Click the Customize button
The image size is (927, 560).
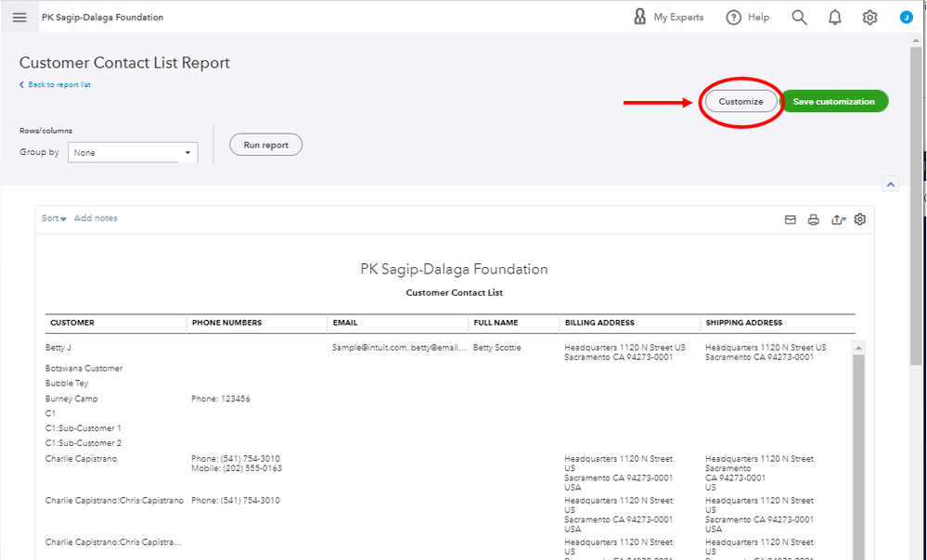pyautogui.click(x=740, y=102)
